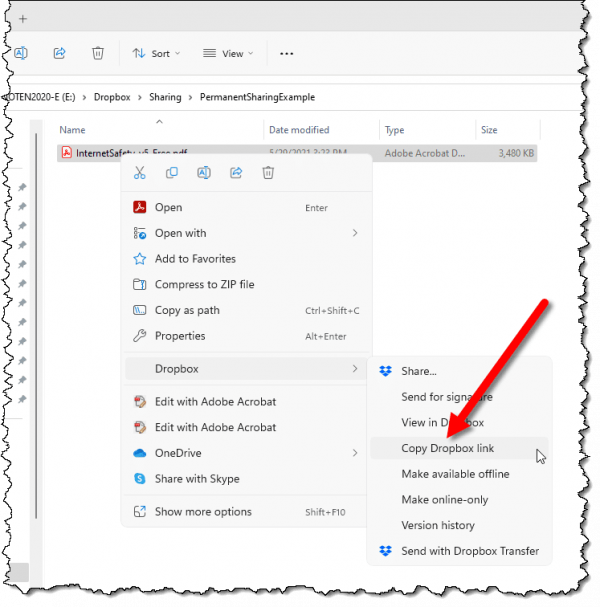Expand chevron after Sharing breadcrumb
The width and height of the screenshot is (600, 607).
(190, 98)
